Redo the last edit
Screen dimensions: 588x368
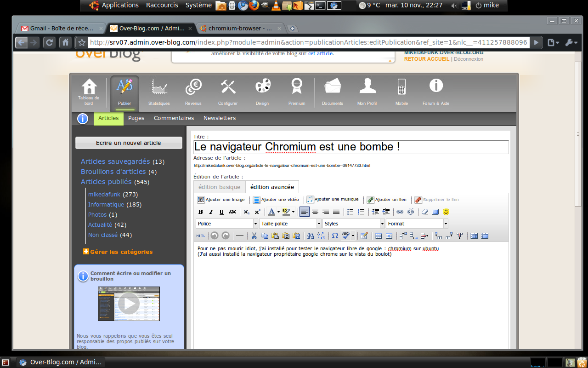226,236
